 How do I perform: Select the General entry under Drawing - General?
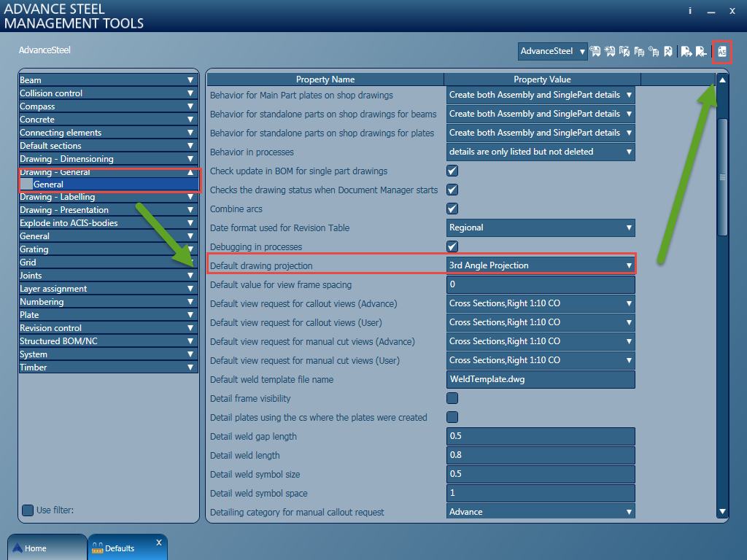pyautogui.click(x=108, y=184)
